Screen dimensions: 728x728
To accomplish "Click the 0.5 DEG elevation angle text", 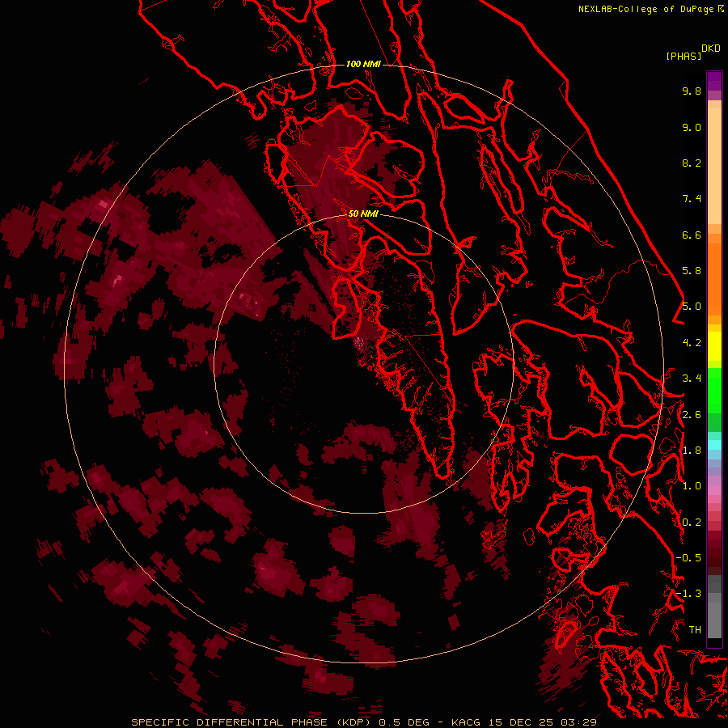I will [404, 722].
